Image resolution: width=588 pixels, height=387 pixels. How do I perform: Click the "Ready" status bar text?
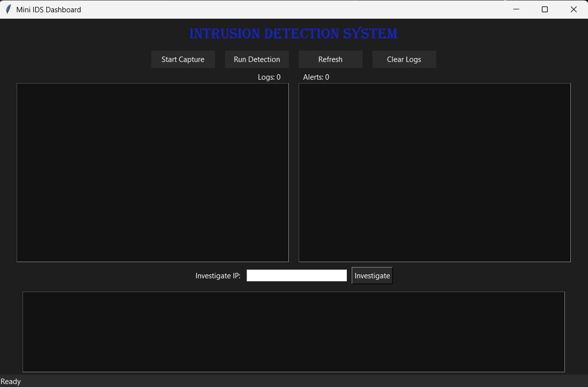coord(10,382)
